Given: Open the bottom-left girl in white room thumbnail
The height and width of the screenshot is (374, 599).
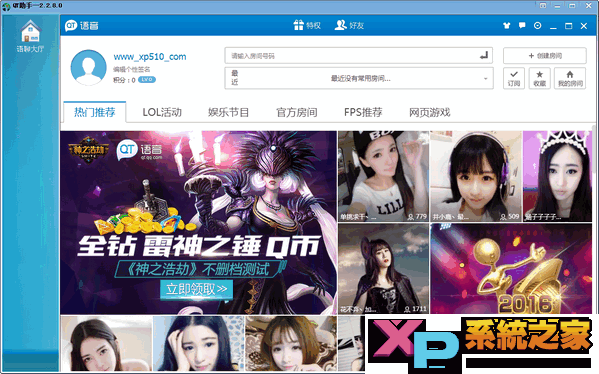Looking at the screenshot, I should coord(106,343).
